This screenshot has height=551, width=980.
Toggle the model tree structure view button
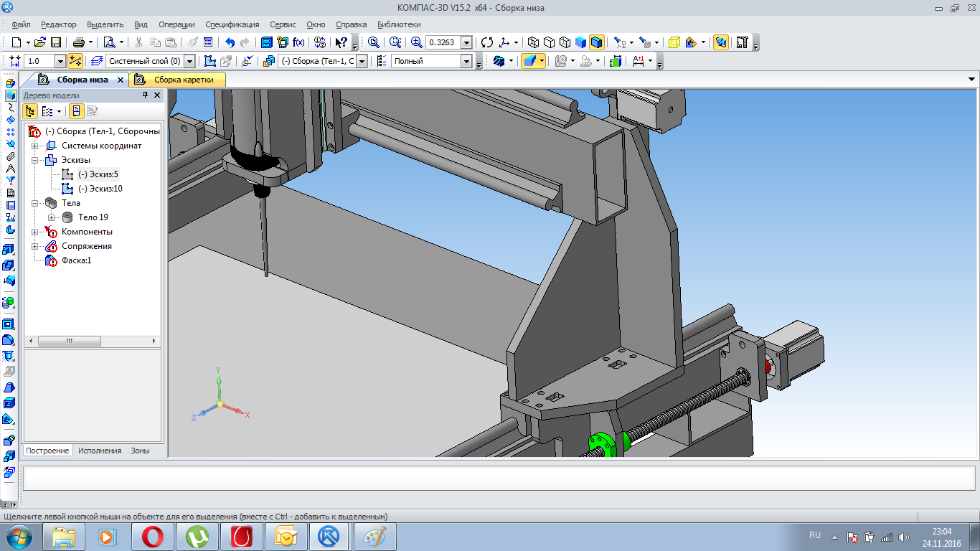pos(30,111)
